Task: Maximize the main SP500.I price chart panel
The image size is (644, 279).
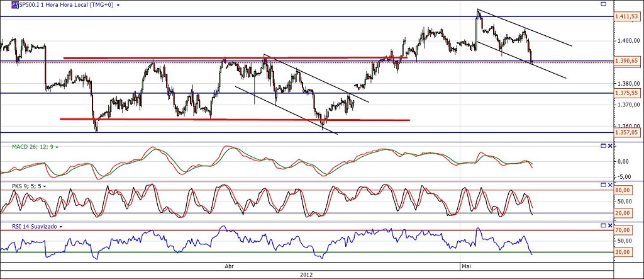Action: pos(603,4)
